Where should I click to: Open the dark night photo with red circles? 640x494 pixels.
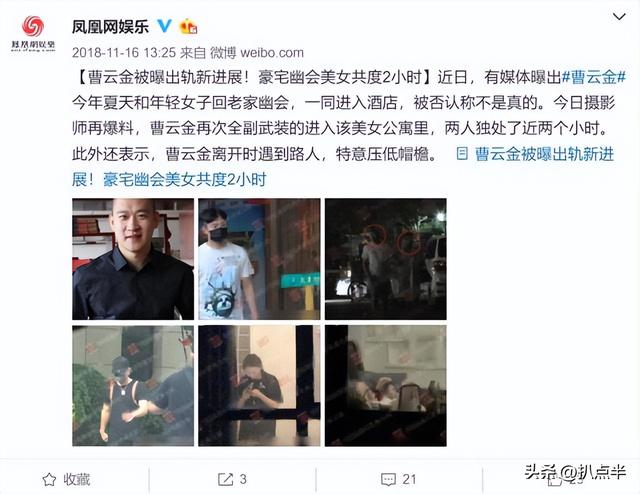pyautogui.click(x=386, y=259)
